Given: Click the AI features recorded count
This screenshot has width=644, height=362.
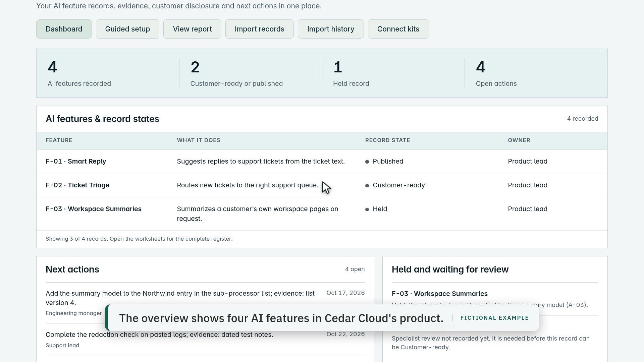Looking at the screenshot, I should pyautogui.click(x=79, y=73).
